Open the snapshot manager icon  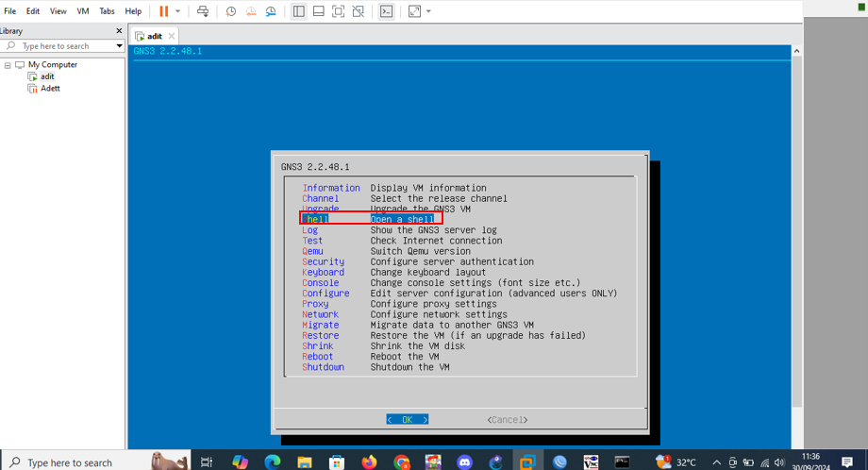coord(271,11)
